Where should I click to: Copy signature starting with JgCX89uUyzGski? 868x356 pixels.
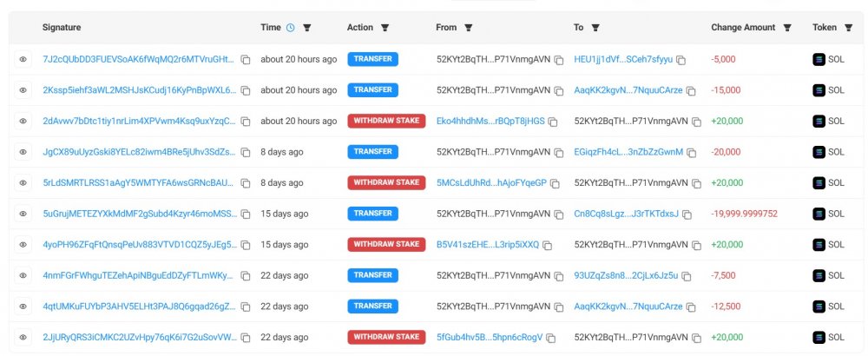[x=246, y=152]
